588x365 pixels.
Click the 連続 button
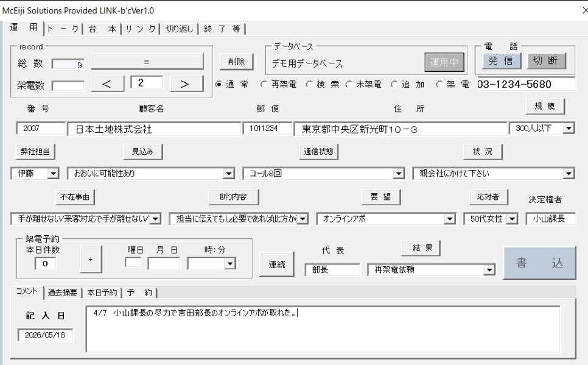tap(277, 264)
